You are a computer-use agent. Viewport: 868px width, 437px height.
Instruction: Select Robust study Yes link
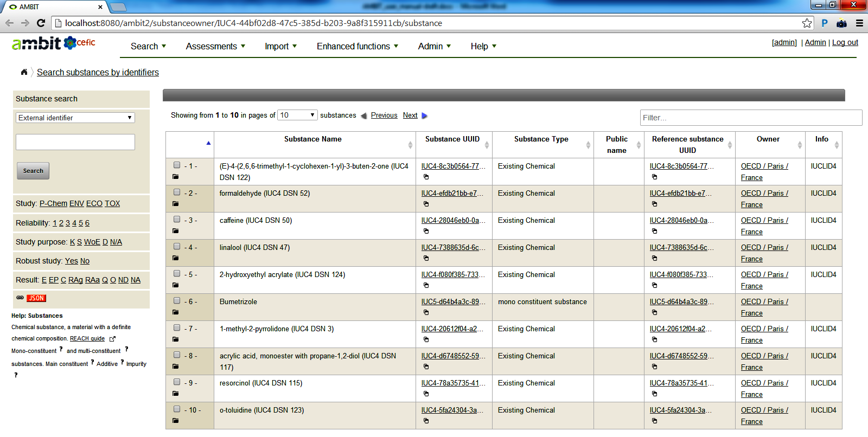(x=72, y=261)
